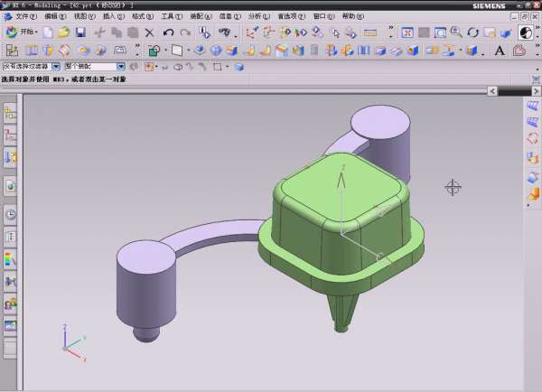
Task: Open the Assembly Navigator sidebar icon
Action: (10, 113)
